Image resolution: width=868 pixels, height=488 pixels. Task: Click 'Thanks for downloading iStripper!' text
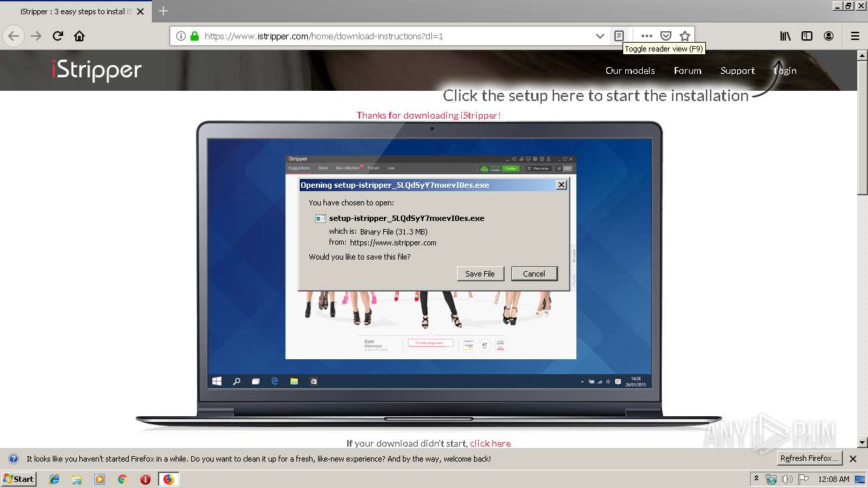point(429,115)
